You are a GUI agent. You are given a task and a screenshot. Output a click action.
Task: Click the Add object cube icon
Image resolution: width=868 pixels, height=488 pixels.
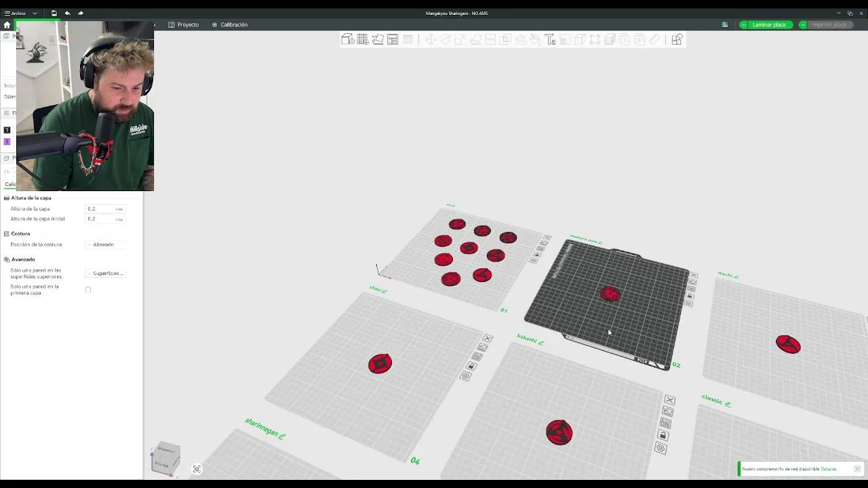click(347, 39)
